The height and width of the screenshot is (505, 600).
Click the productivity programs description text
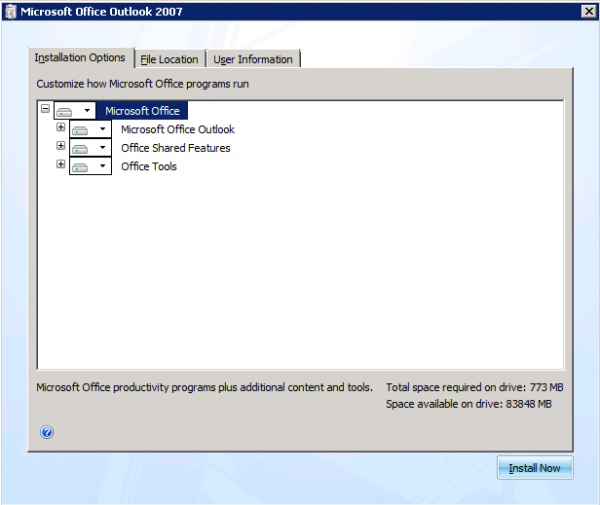(204, 387)
